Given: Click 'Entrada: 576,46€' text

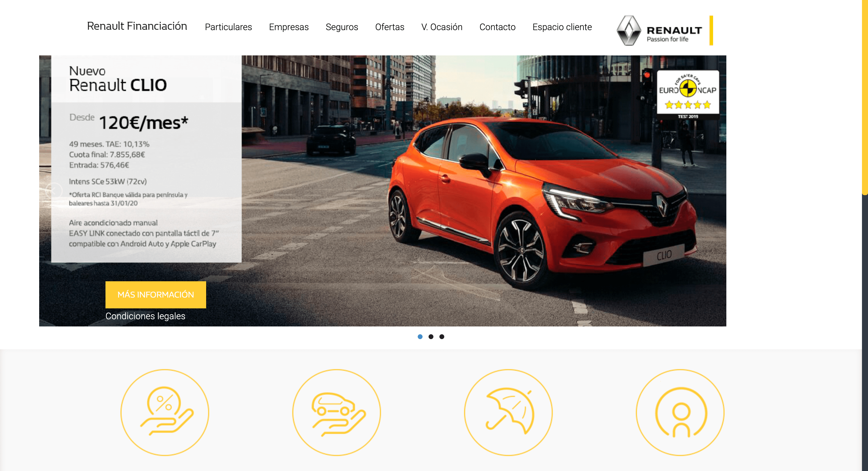Looking at the screenshot, I should click(99, 165).
